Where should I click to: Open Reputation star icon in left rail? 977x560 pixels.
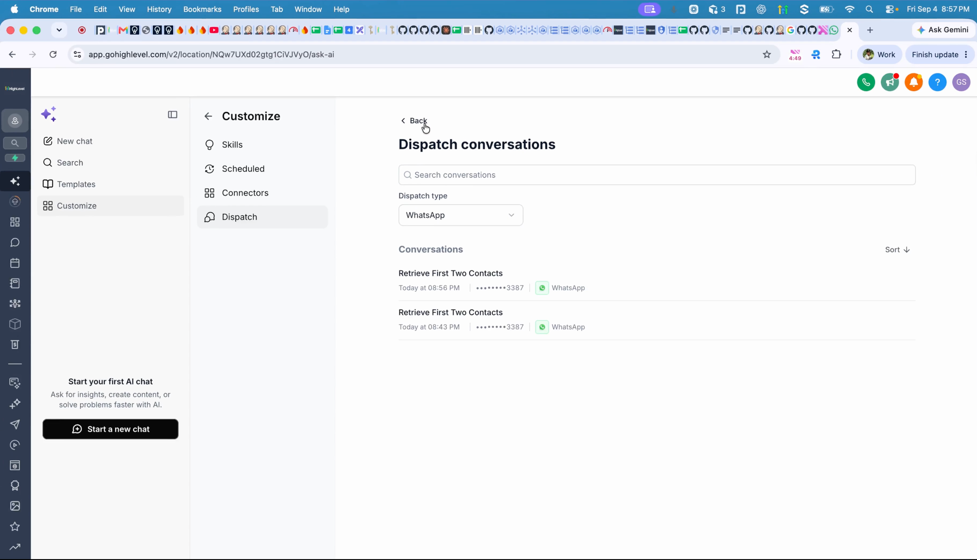(15, 526)
